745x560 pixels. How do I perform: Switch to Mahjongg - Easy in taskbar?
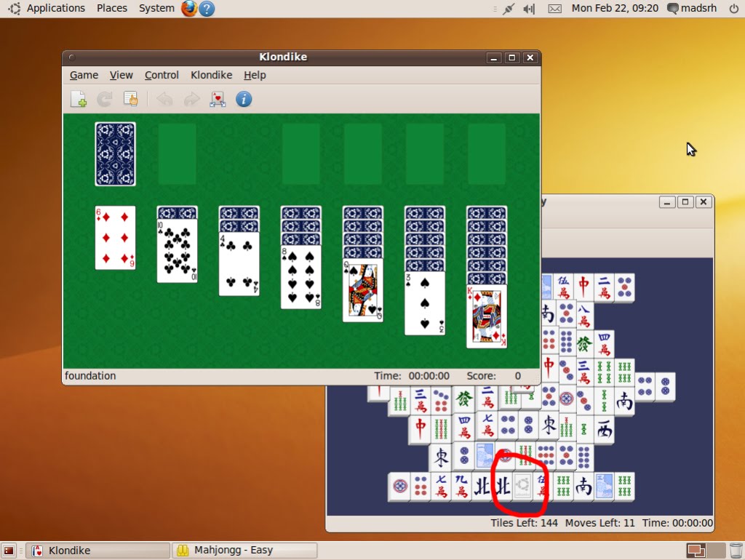[244, 551]
